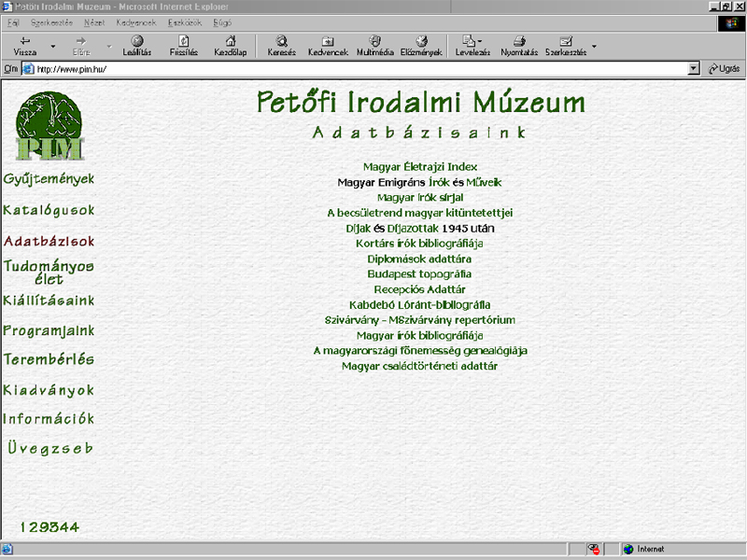
Task: Open the Magyar írók sírjai link
Action: tap(419, 197)
